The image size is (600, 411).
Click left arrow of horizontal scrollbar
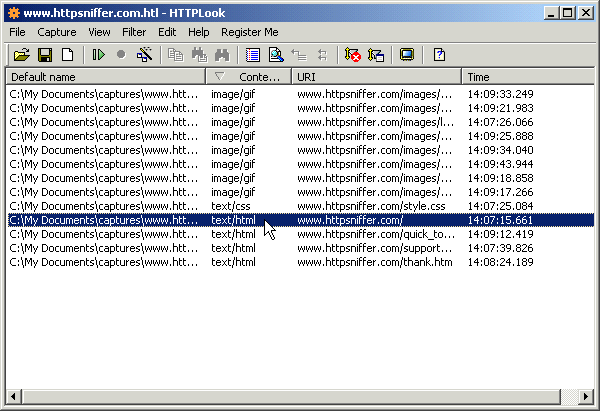tap(14, 396)
